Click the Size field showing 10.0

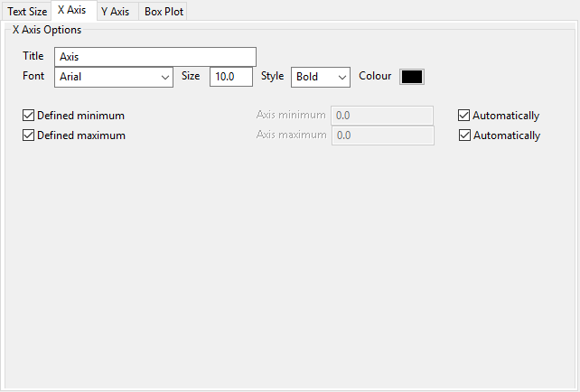tap(231, 77)
